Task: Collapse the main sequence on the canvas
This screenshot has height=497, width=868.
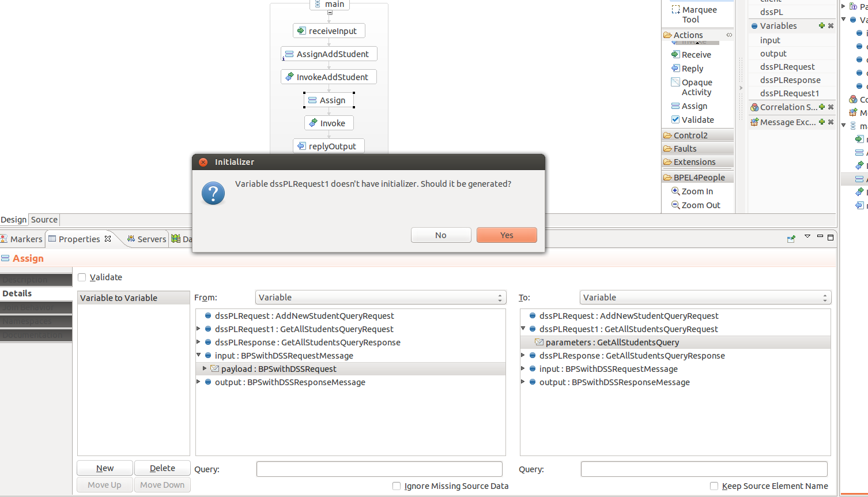Action: [330, 13]
